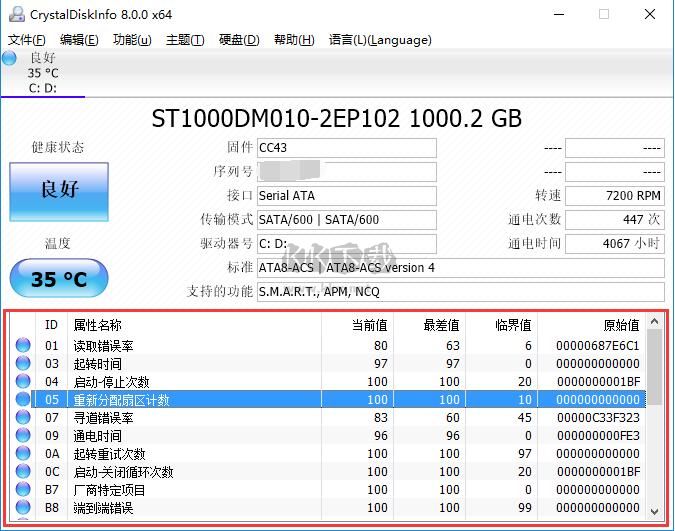
Task: Select the 重新分配扇区计数 attribute row
Action: click(328, 399)
